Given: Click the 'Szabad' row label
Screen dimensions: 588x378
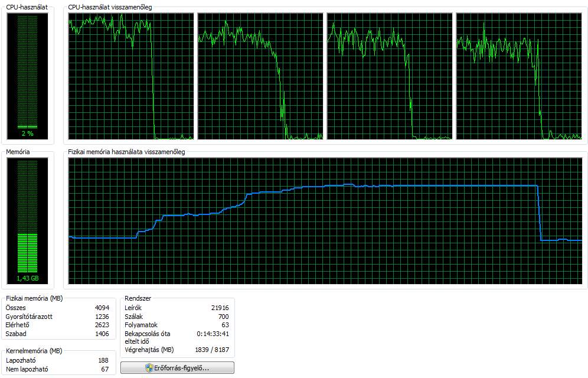Looking at the screenshot, I should 16,334.
